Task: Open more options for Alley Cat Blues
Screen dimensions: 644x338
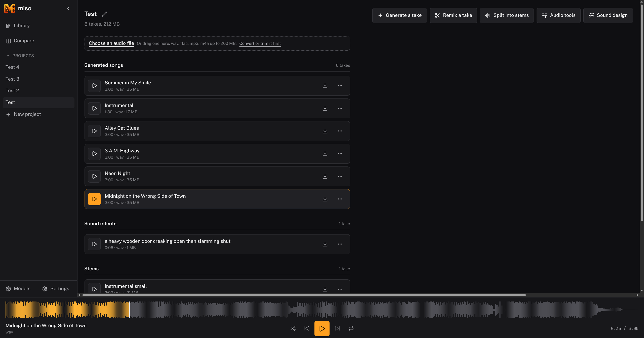Action: point(340,131)
